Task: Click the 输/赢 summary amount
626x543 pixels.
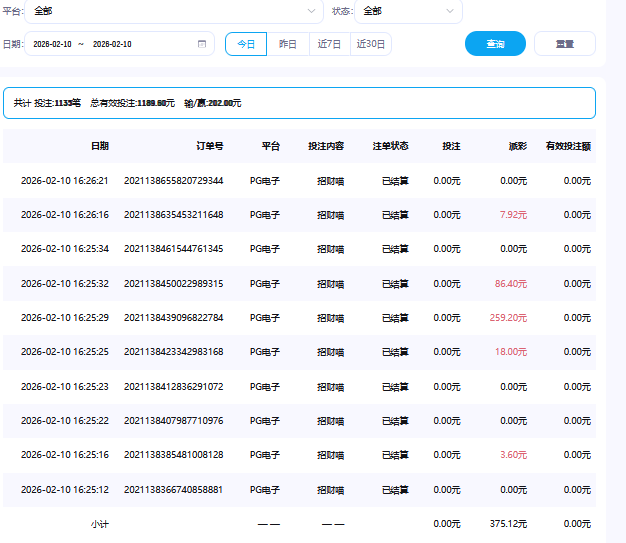Action: [x=213, y=103]
